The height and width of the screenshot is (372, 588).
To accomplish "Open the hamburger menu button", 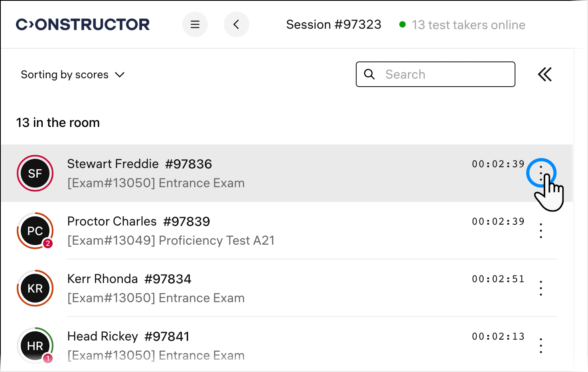I will click(x=195, y=25).
